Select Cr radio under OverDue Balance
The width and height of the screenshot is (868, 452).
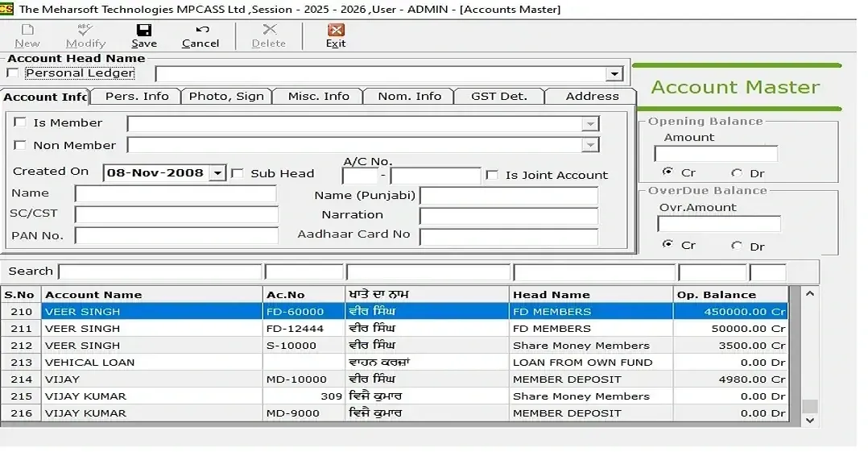pyautogui.click(x=668, y=244)
